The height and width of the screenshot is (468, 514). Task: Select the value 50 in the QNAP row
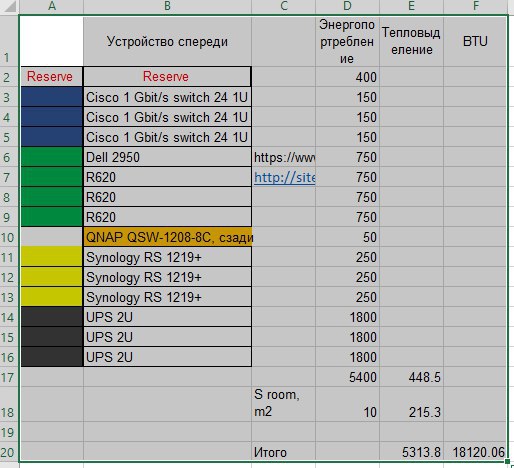[x=347, y=237]
